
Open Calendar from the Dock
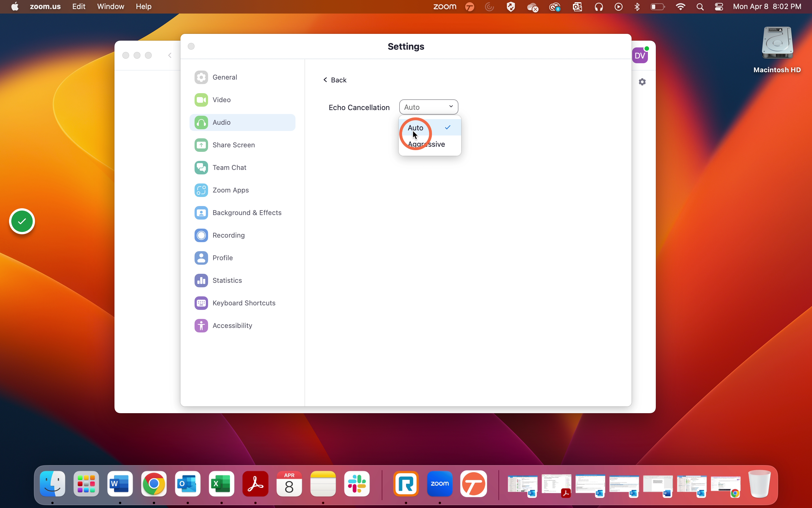point(289,484)
